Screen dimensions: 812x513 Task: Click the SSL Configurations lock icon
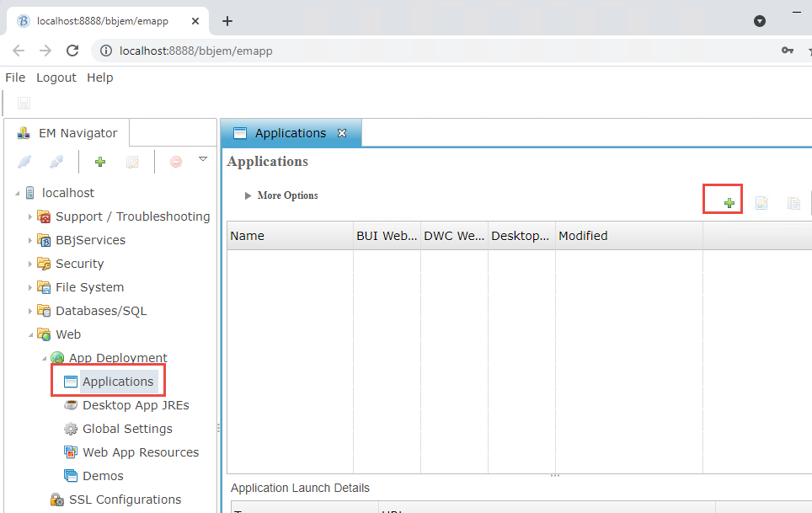click(57, 500)
